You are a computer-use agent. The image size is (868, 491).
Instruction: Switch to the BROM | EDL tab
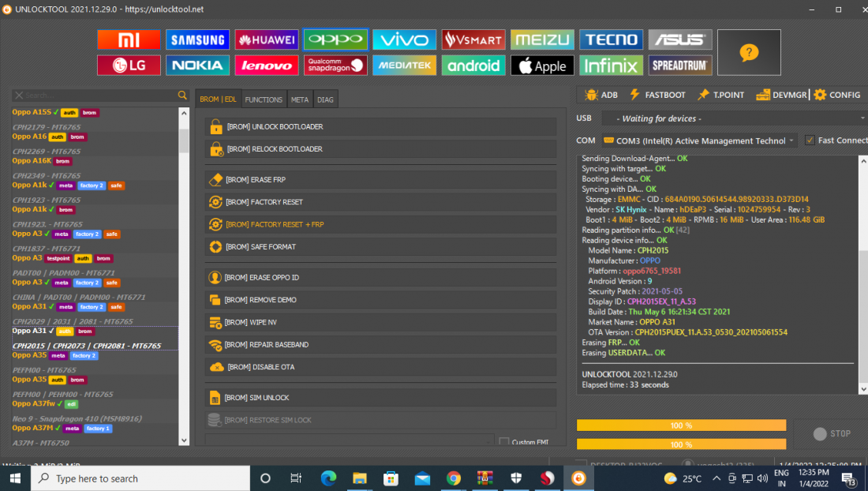(x=218, y=99)
